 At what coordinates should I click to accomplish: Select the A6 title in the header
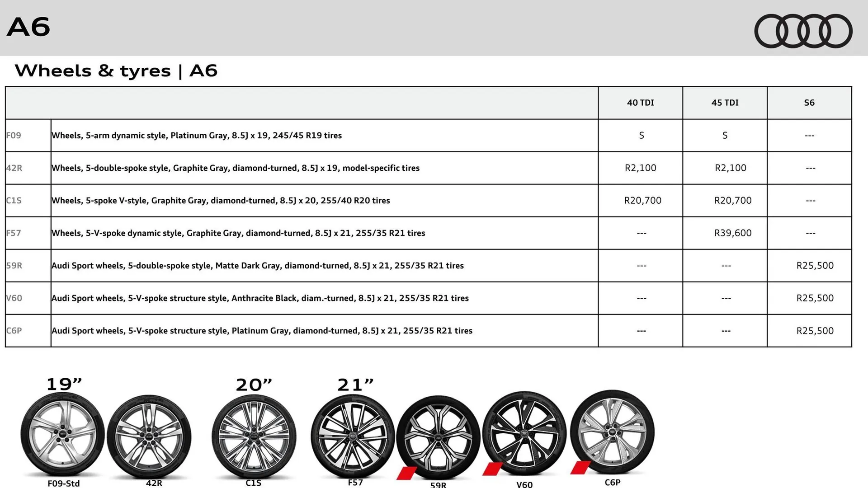28,26
